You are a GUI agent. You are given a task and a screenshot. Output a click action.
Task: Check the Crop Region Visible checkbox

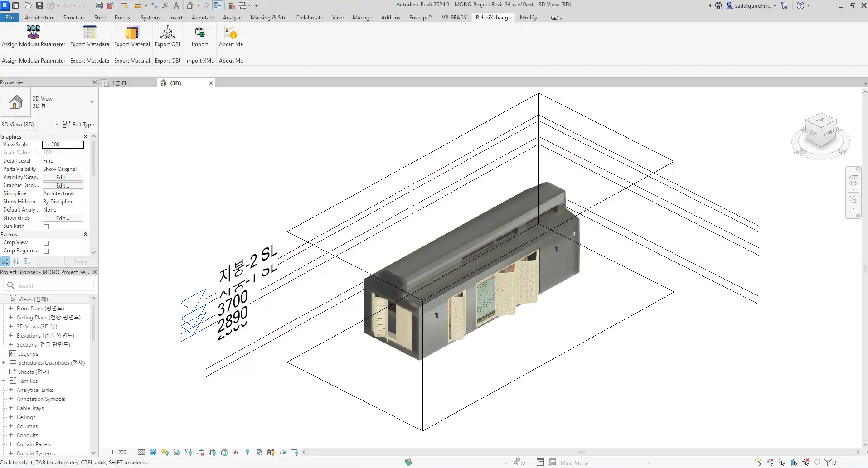[46, 251]
